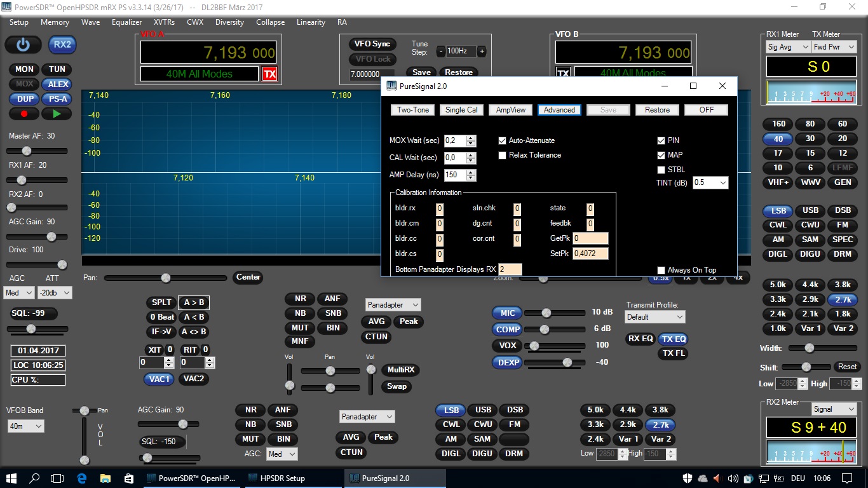The image size is (868, 488).
Task: Adjust MIC gain slider
Action: click(555, 313)
